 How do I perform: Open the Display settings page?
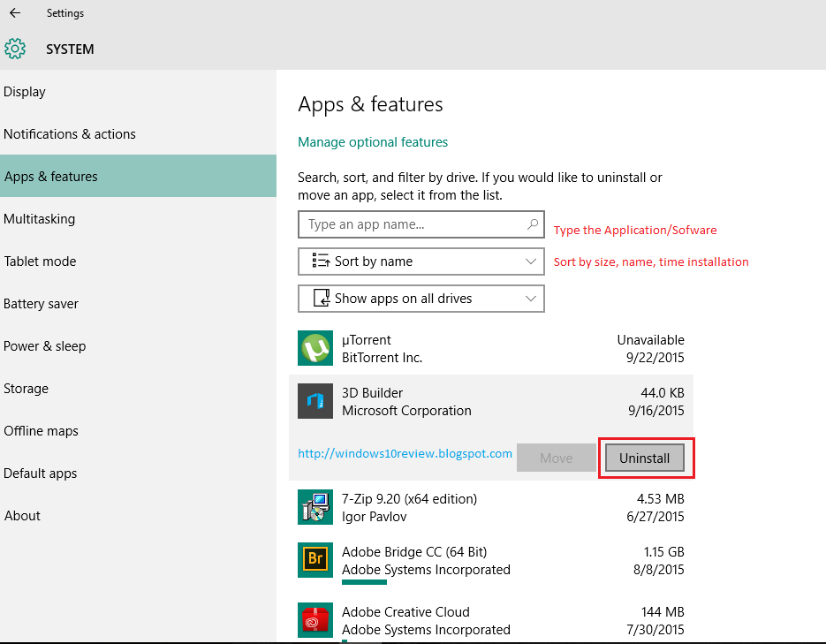click(138, 92)
